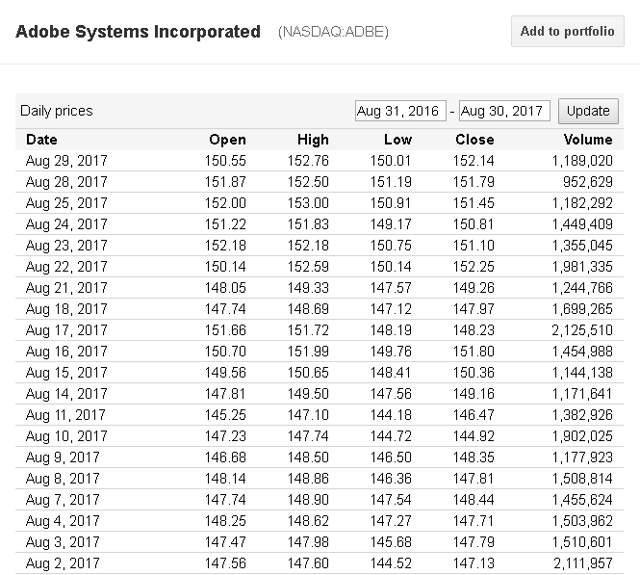Select the Aug 11, 2017 date cell
The width and height of the screenshot is (640, 575).
pos(66,415)
